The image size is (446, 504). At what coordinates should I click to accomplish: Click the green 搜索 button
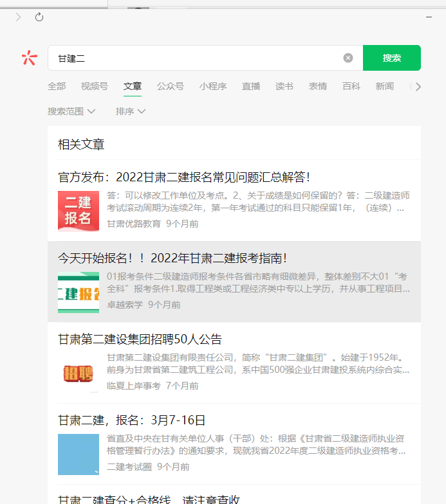coord(391,58)
